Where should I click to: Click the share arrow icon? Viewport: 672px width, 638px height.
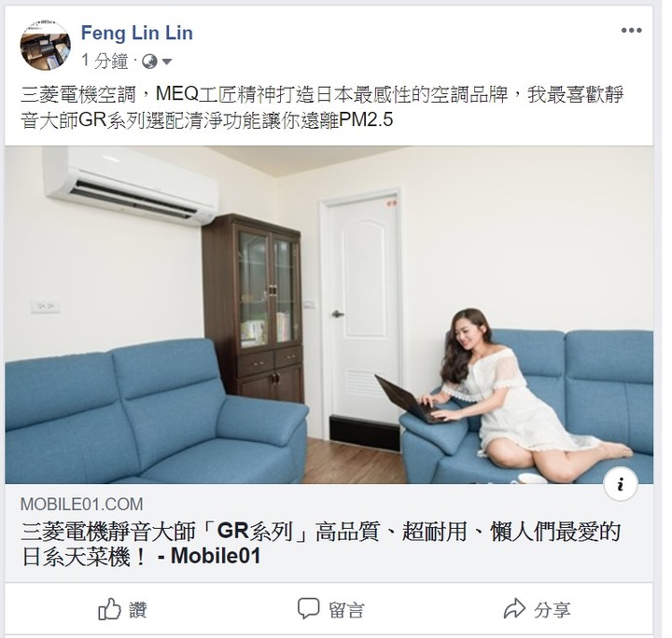[x=514, y=608]
